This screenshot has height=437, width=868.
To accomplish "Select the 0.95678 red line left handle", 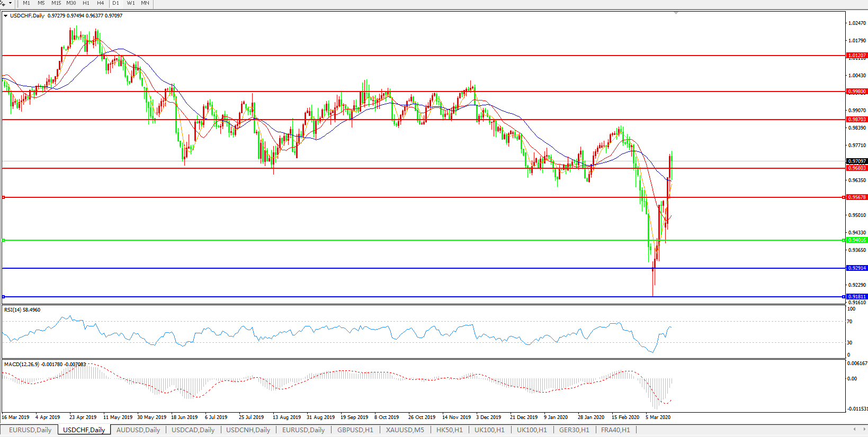I will [x=4, y=197].
